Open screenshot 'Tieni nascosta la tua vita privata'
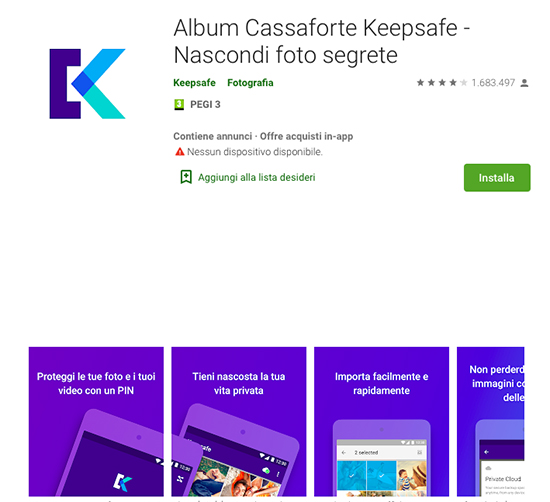Viewport: 550px width, 502px height. (x=239, y=421)
